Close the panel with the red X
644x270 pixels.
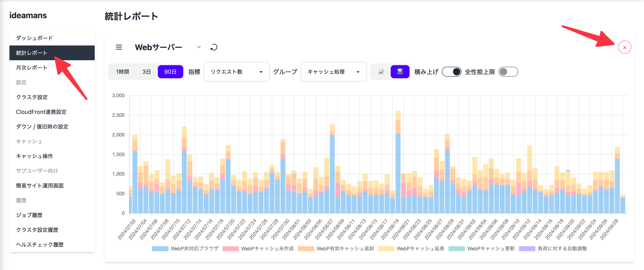coord(624,47)
